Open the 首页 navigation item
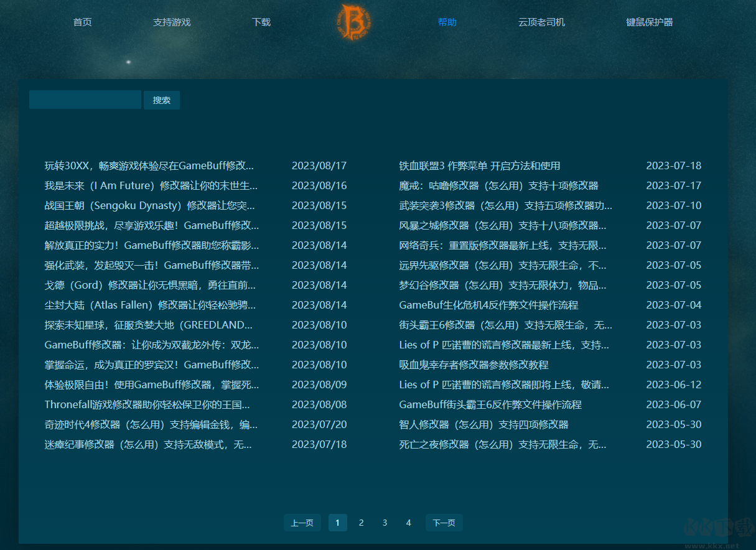756x550 pixels. [x=82, y=22]
